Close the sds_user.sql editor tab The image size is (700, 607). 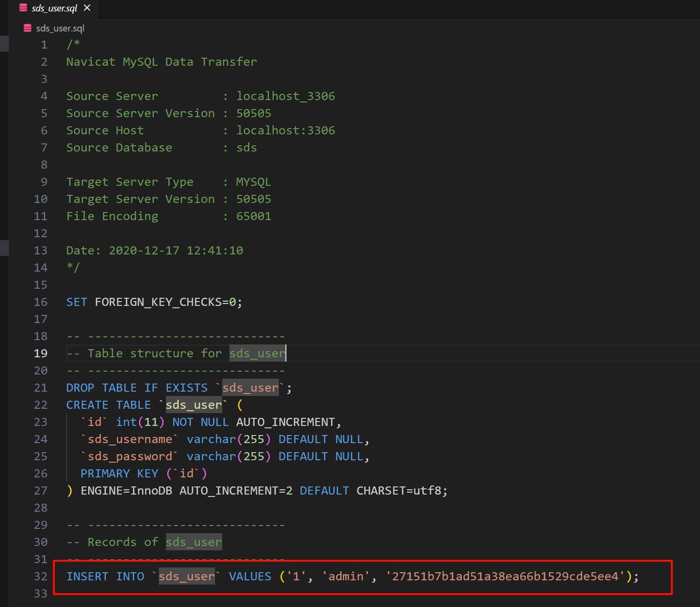[x=87, y=8]
